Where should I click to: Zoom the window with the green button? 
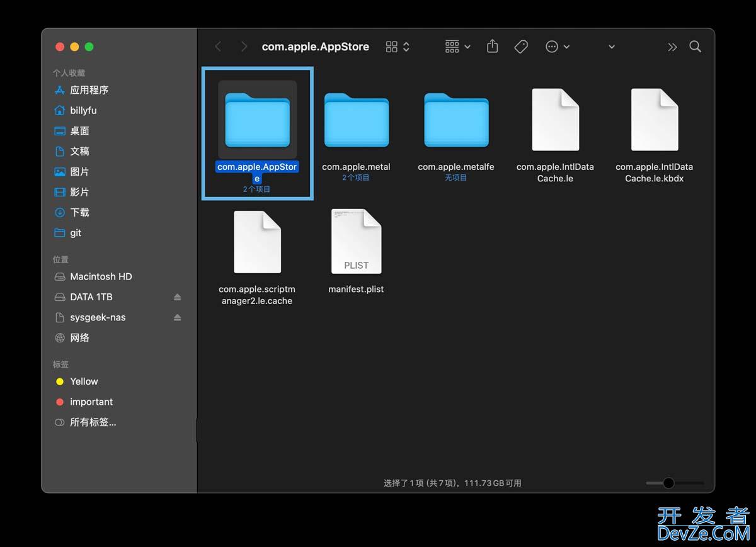(x=89, y=47)
